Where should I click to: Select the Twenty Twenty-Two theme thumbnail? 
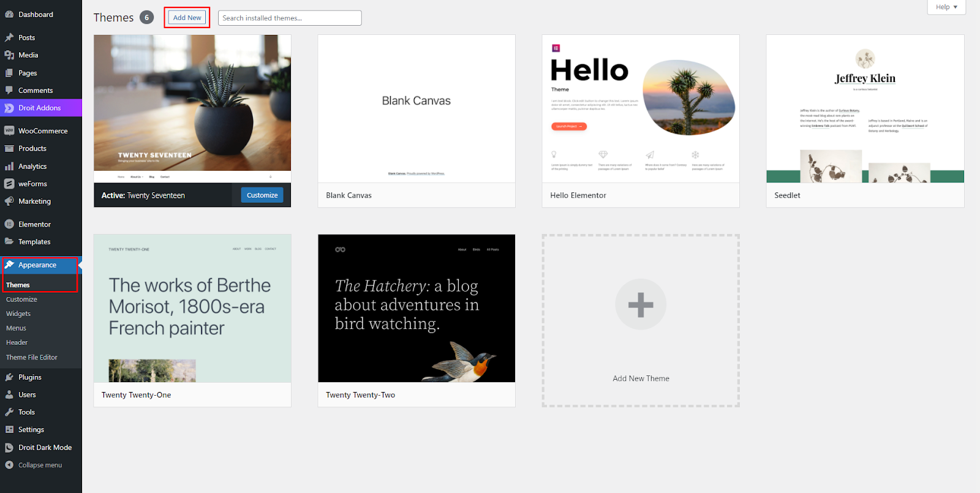coord(417,309)
